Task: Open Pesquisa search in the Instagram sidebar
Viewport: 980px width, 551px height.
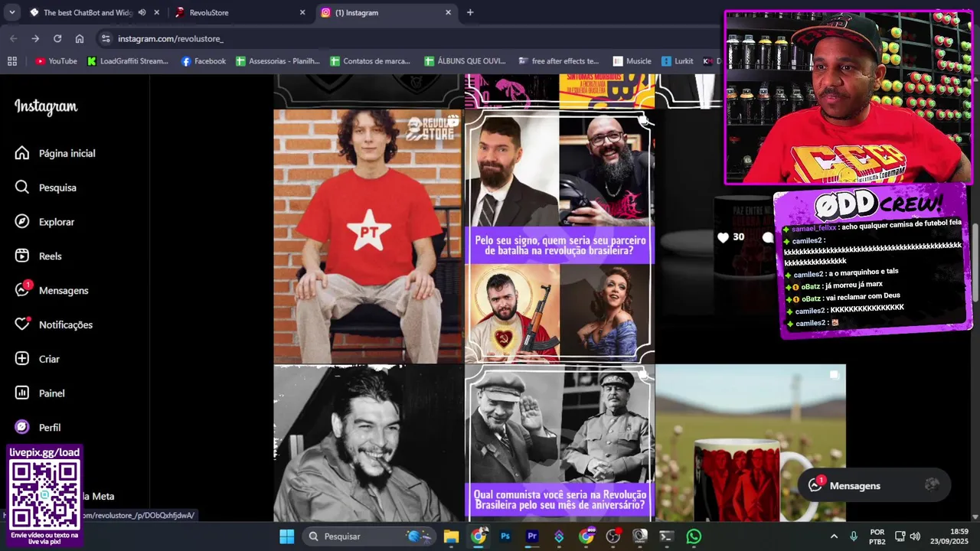Action: (x=46, y=187)
